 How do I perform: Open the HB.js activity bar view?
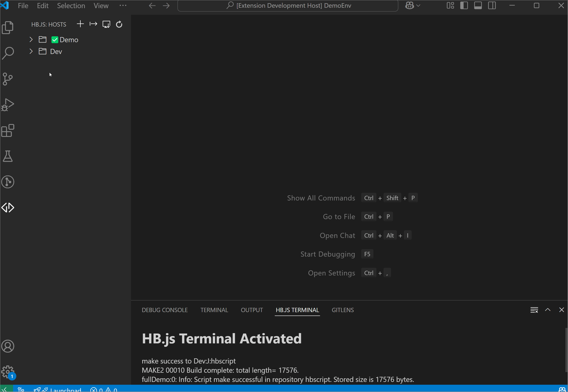coord(8,208)
